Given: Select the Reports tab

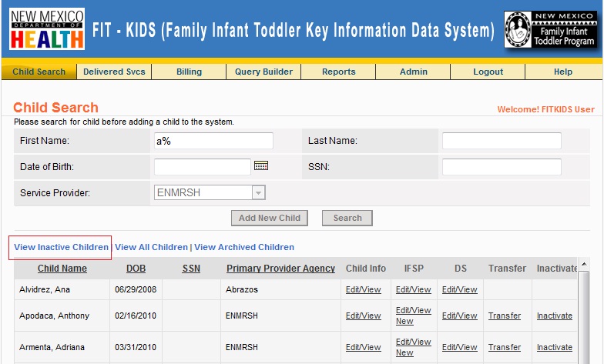Looking at the screenshot, I should tap(339, 72).
